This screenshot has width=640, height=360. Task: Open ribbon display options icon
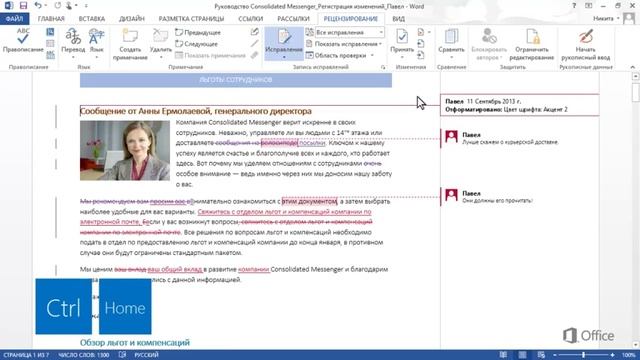click(589, 6)
